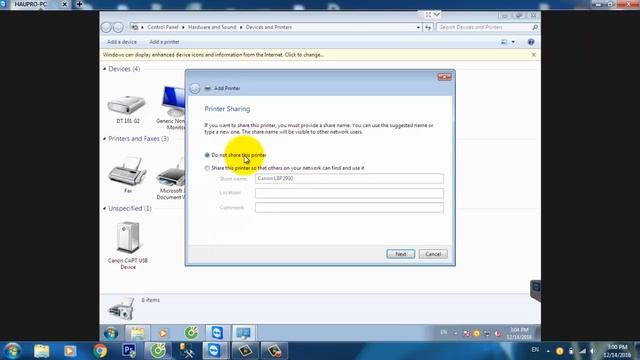640x360 pixels.
Task: Click the local volume tray icon
Action: 592,351
